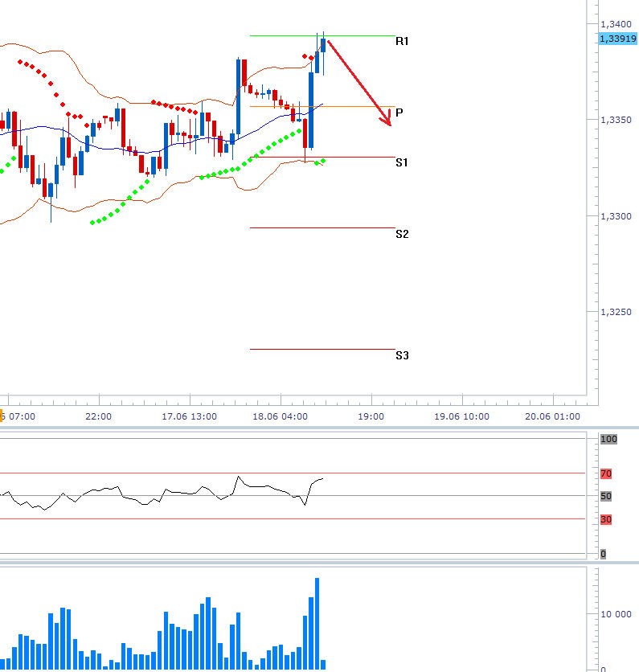Image resolution: width=639 pixels, height=672 pixels.
Task: Click the 1,3300 price axis value
Action: [616, 216]
